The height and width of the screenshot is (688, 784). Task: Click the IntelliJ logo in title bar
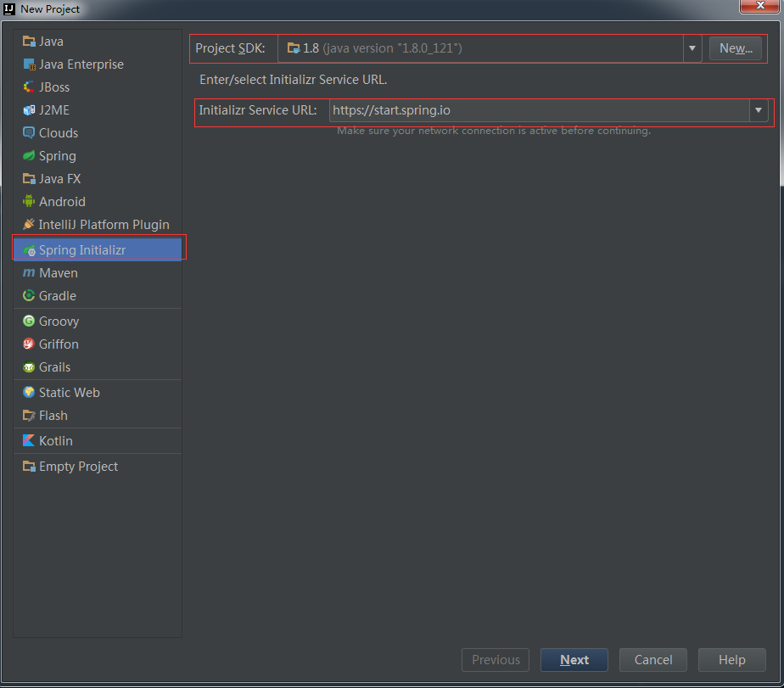[9, 8]
